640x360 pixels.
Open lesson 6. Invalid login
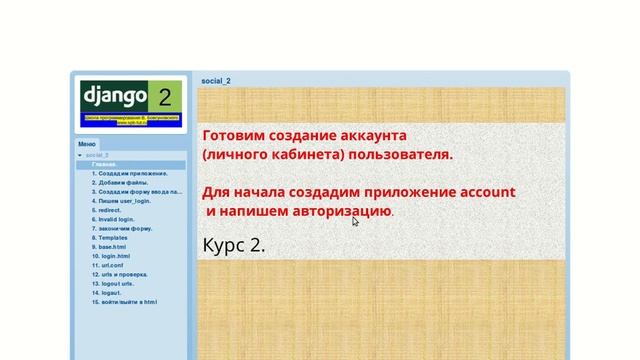coord(113,220)
